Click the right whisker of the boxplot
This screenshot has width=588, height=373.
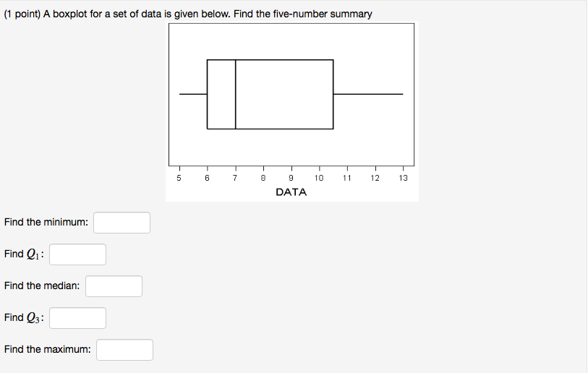368,94
